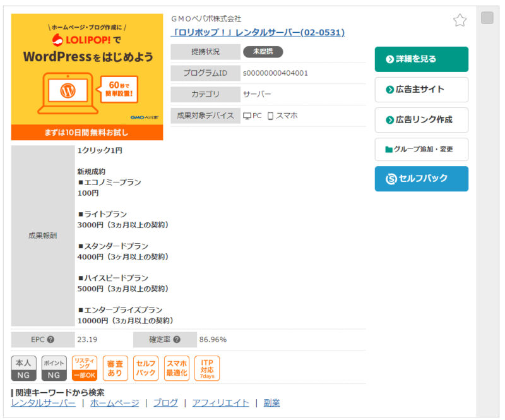
Task: Search by the レンタルサーバー keyword link
Action: [x=43, y=403]
